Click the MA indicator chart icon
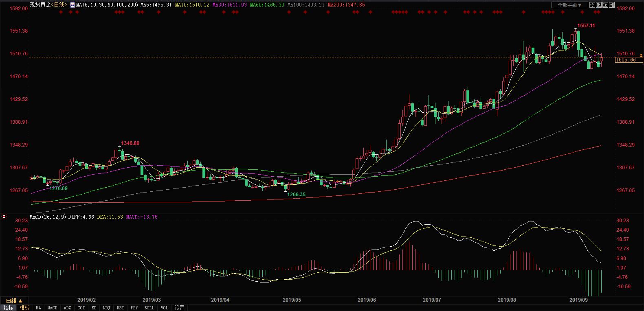This screenshot has width=644, height=311. [x=73, y=5]
